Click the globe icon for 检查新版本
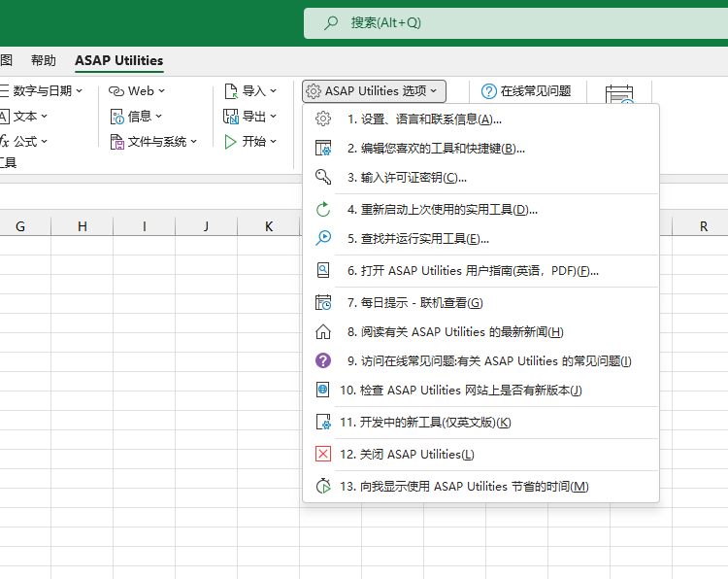728x579 pixels. (323, 390)
